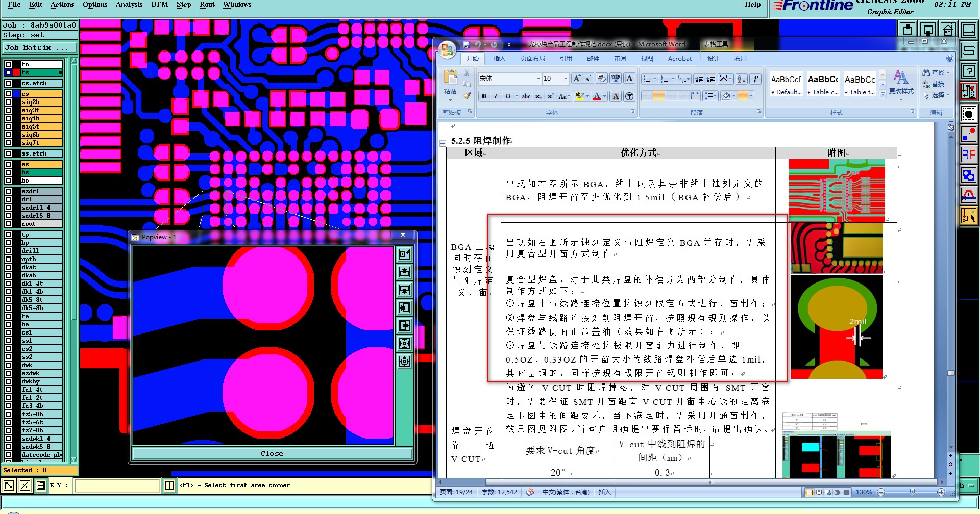Screen dimensions: 980x514
Task: Click yellow highlight color swatch button
Action: [579, 96]
